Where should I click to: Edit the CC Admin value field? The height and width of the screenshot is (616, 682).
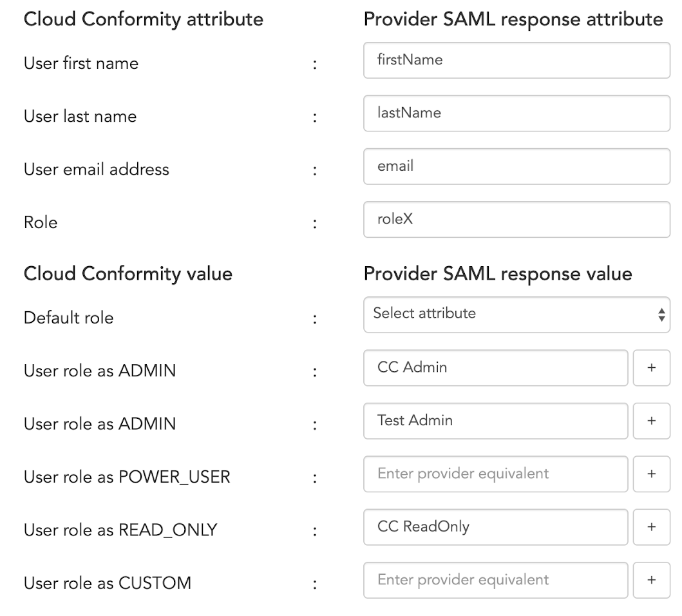(495, 368)
